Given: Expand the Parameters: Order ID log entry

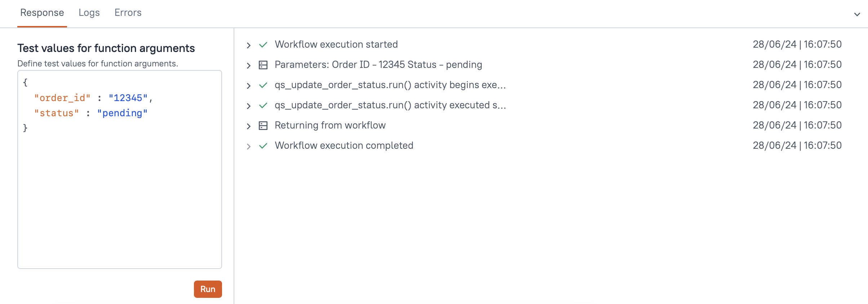Looking at the screenshot, I should 248,65.
